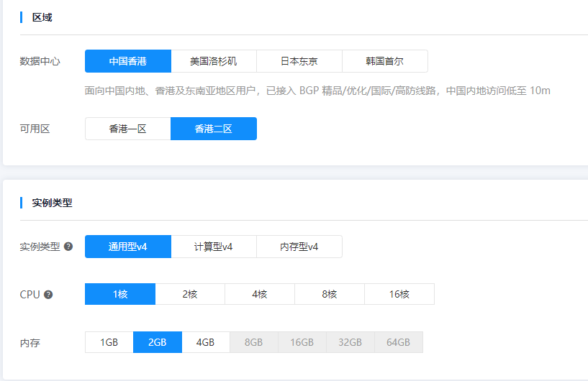Choose the 日本东京 data center
Image resolution: width=588 pixels, height=381 pixels.
click(299, 61)
